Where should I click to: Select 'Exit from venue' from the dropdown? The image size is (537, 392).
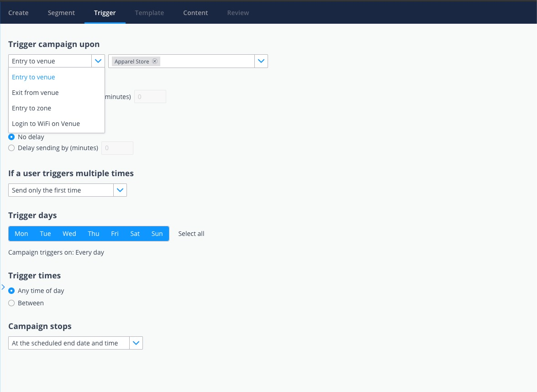35,93
